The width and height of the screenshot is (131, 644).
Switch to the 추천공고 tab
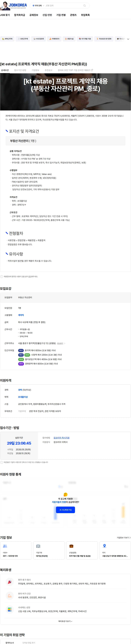49,70
